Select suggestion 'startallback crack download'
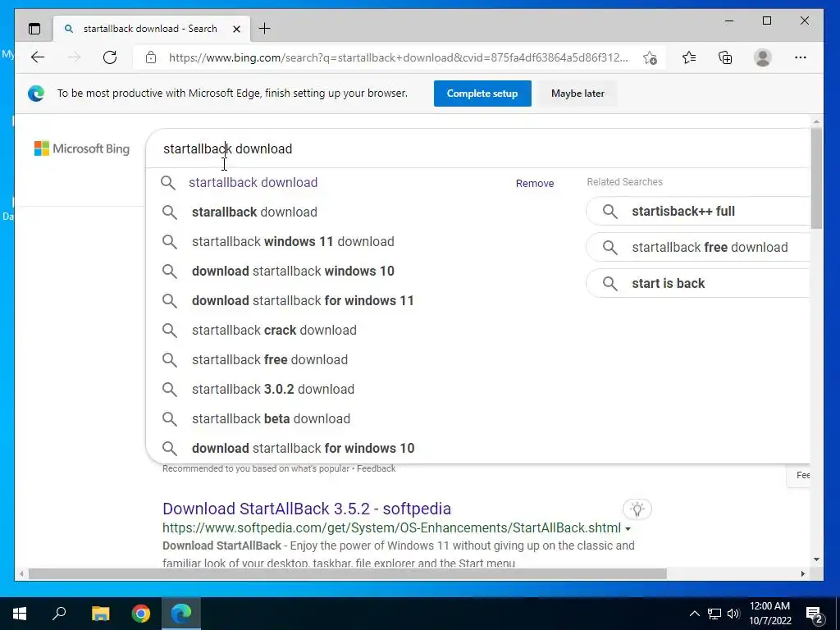Screen dimensions: 840x630 click(274, 330)
